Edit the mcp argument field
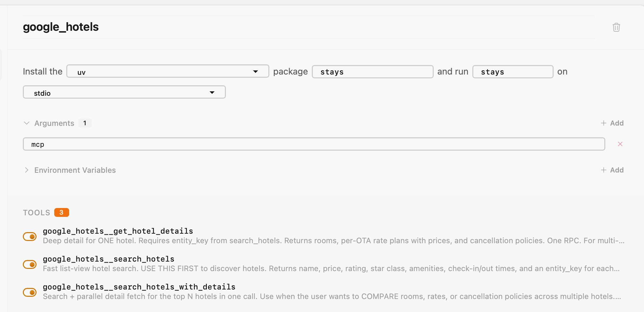The height and width of the screenshot is (312, 644). click(x=314, y=144)
